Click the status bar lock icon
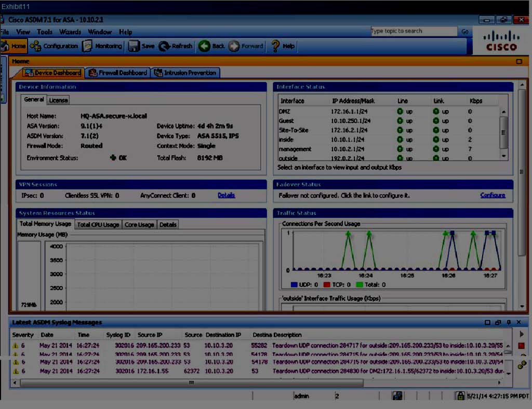Viewport: 532px width, 409px height. pos(460,396)
